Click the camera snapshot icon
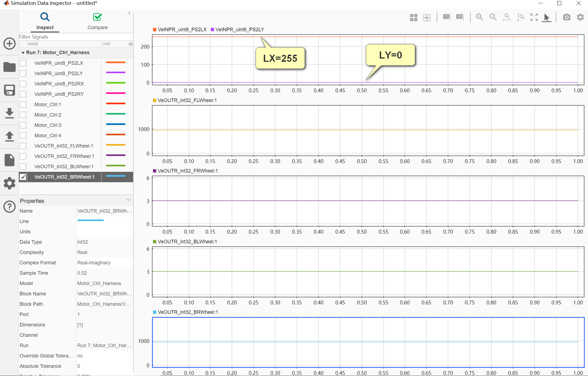 click(x=566, y=17)
